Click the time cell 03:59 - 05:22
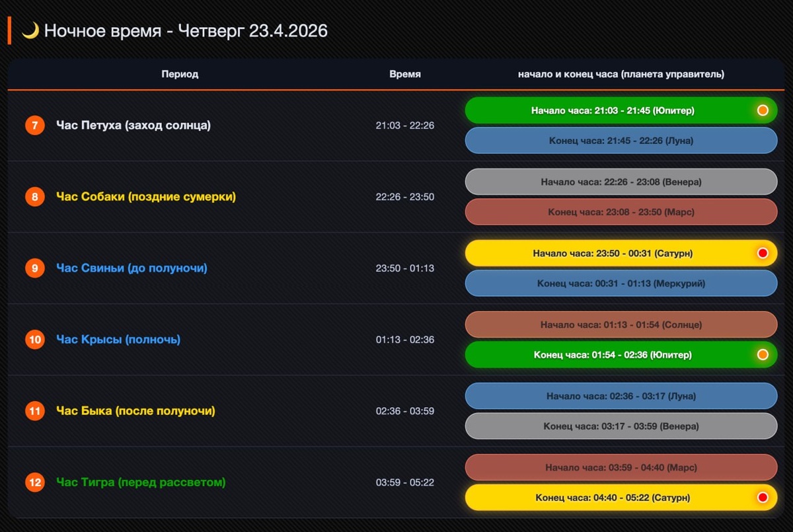The image size is (793, 532). coord(405,482)
